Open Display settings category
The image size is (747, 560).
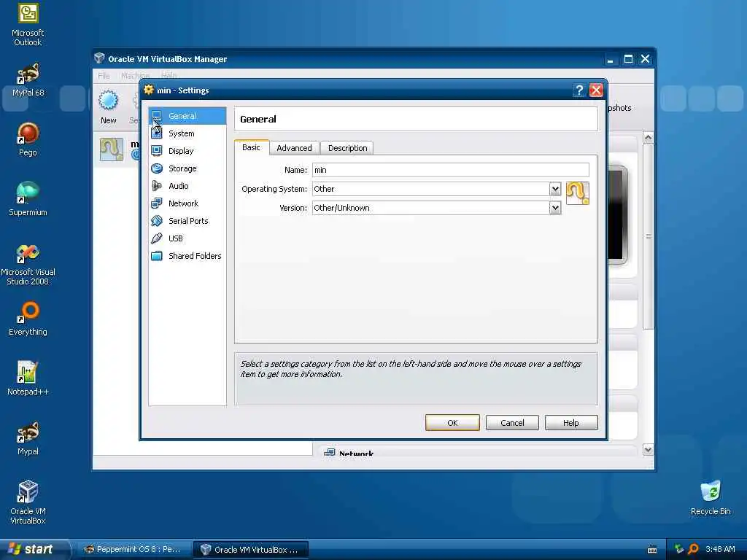187,151
